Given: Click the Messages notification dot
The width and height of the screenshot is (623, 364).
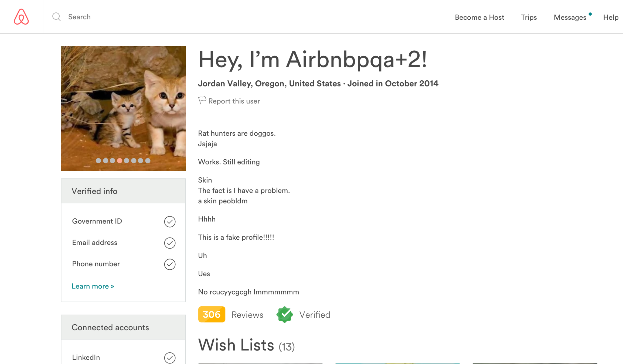Looking at the screenshot, I should click(590, 14).
